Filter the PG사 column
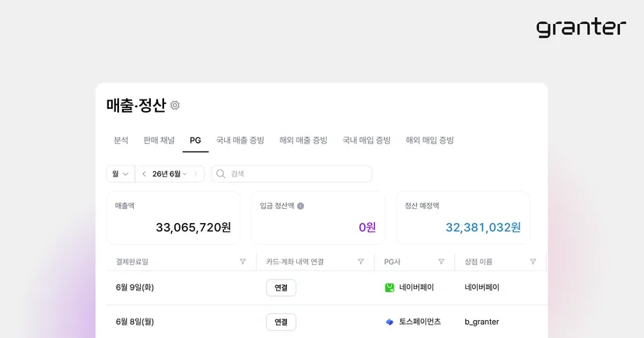This screenshot has width=644, height=338. point(441,262)
